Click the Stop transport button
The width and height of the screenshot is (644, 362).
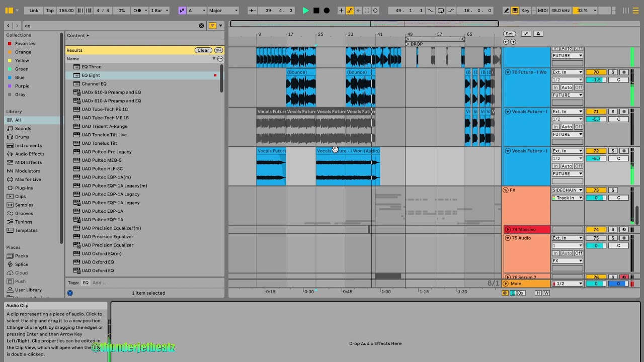pos(316,10)
